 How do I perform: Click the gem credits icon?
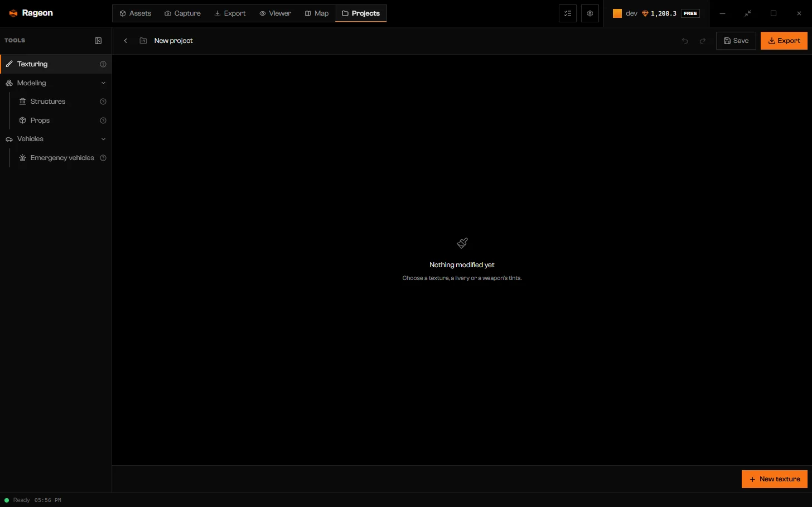(645, 13)
